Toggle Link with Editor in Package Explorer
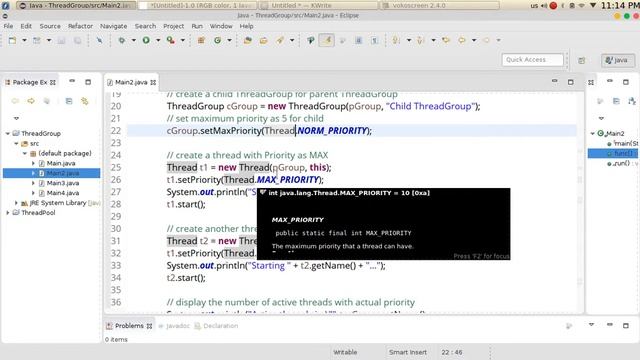The height and width of the screenshot is (360, 640). pos(84,101)
